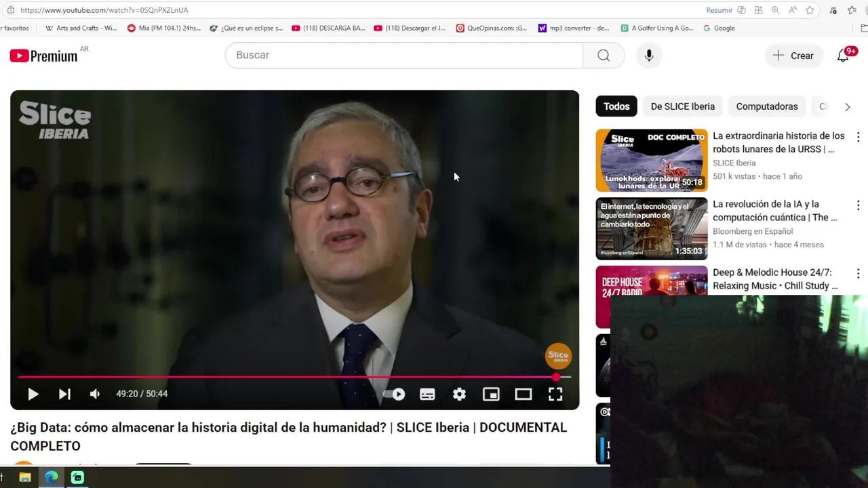Open options for the revolución de la IA video
868x488 pixels.
(858, 205)
